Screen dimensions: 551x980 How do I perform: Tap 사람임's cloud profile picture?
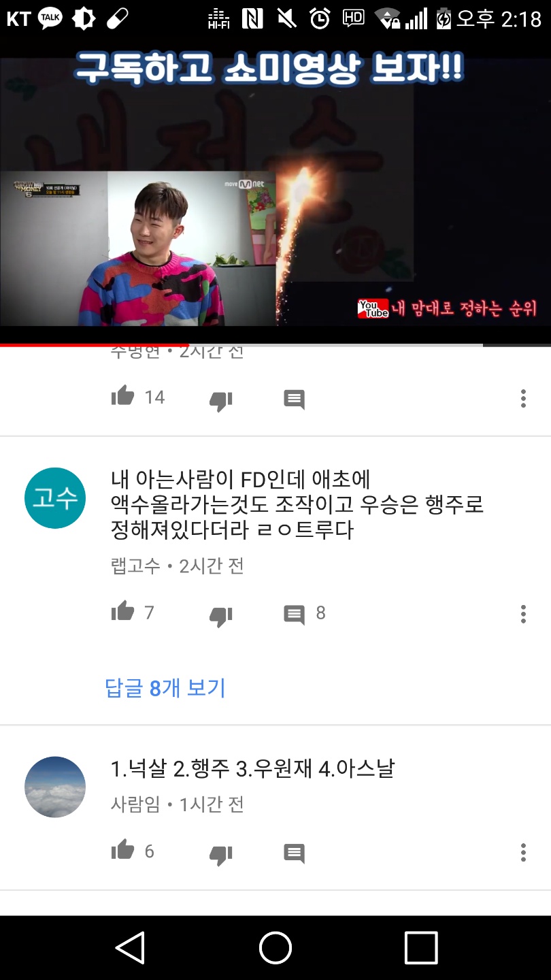[x=55, y=787]
